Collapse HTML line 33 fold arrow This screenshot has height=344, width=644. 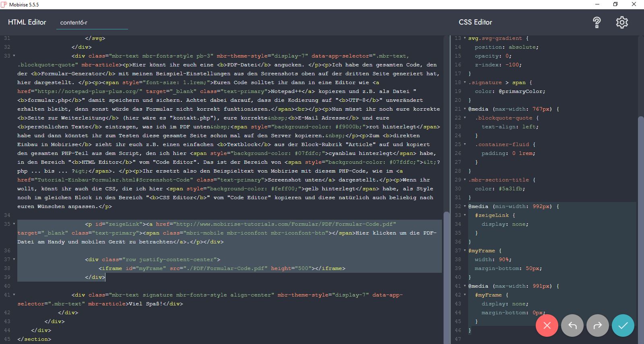(x=14, y=56)
